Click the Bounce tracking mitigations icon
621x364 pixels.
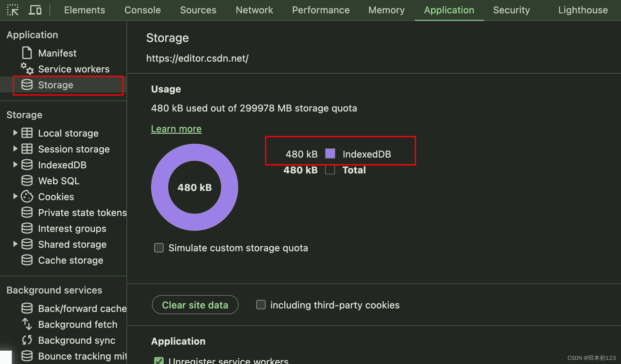point(27,356)
